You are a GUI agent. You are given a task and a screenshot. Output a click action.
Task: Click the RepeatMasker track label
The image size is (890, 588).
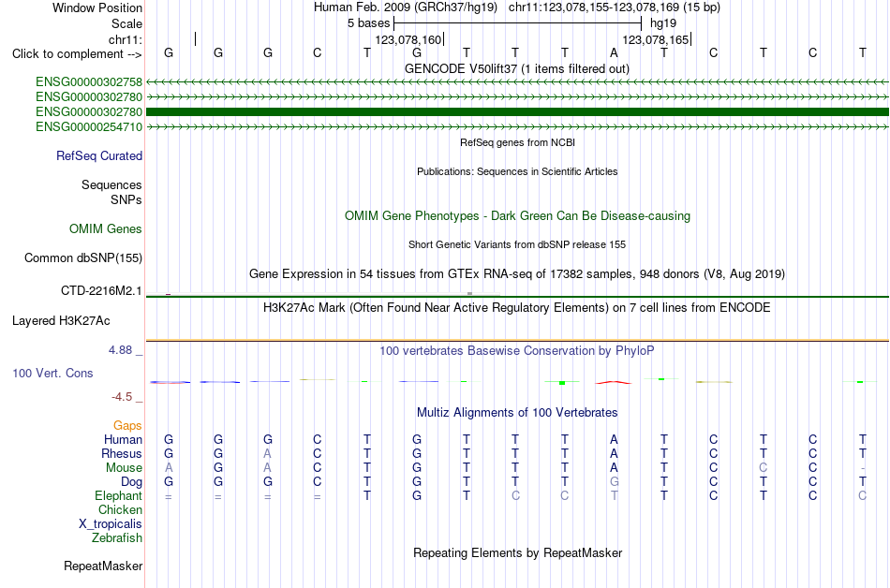point(103,566)
